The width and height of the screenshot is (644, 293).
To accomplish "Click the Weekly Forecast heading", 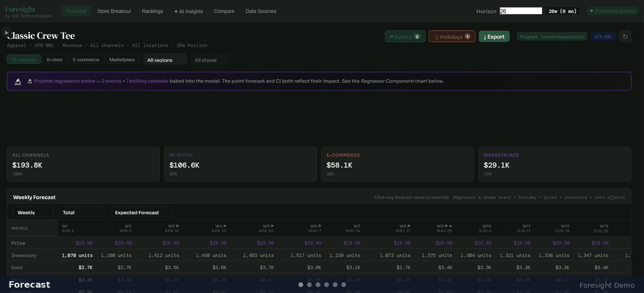I will [x=34, y=197].
